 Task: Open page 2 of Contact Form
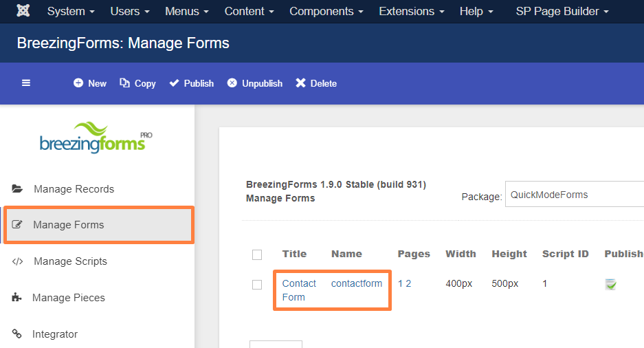click(x=408, y=283)
